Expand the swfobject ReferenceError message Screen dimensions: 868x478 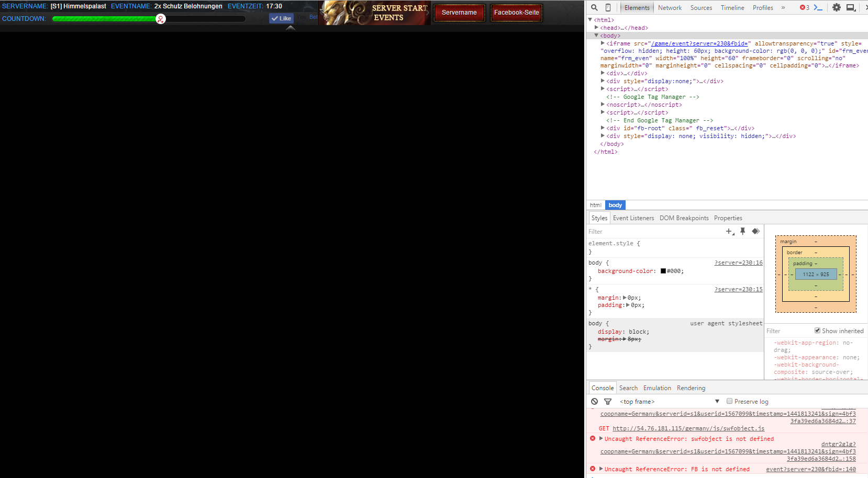(x=601, y=439)
